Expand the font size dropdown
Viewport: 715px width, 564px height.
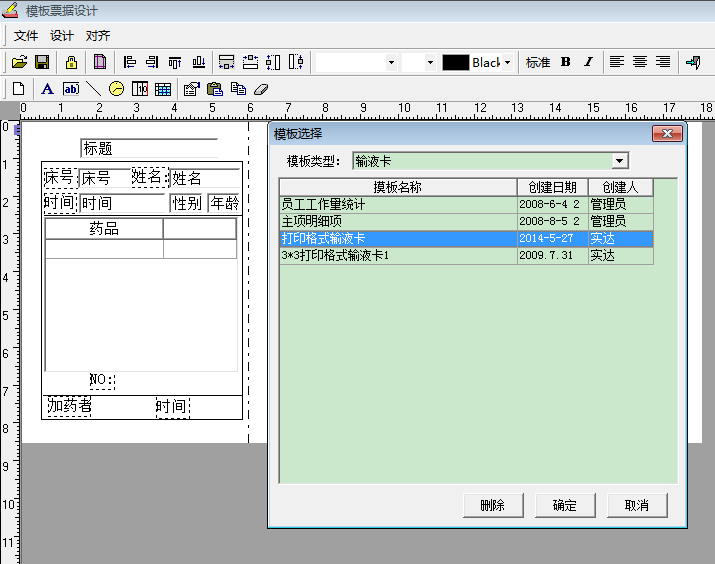click(430, 62)
